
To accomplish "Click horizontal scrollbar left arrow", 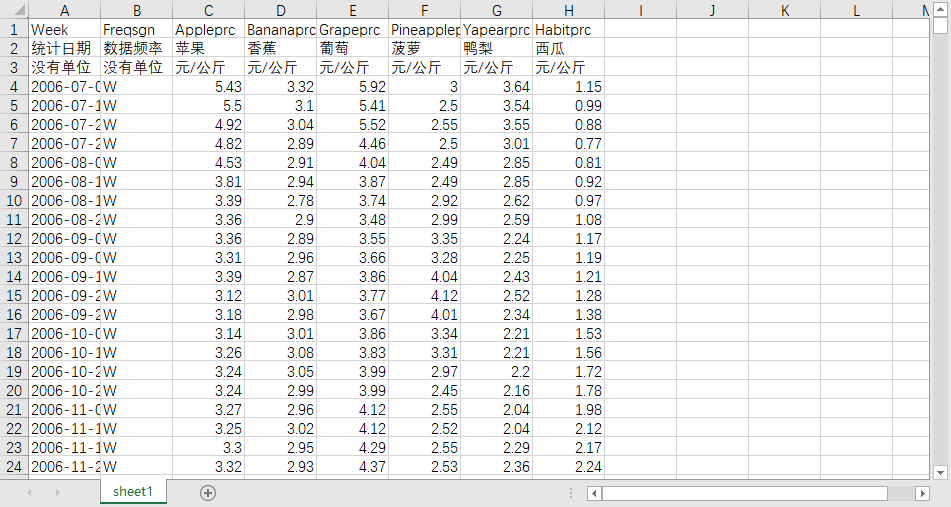I will (594, 493).
